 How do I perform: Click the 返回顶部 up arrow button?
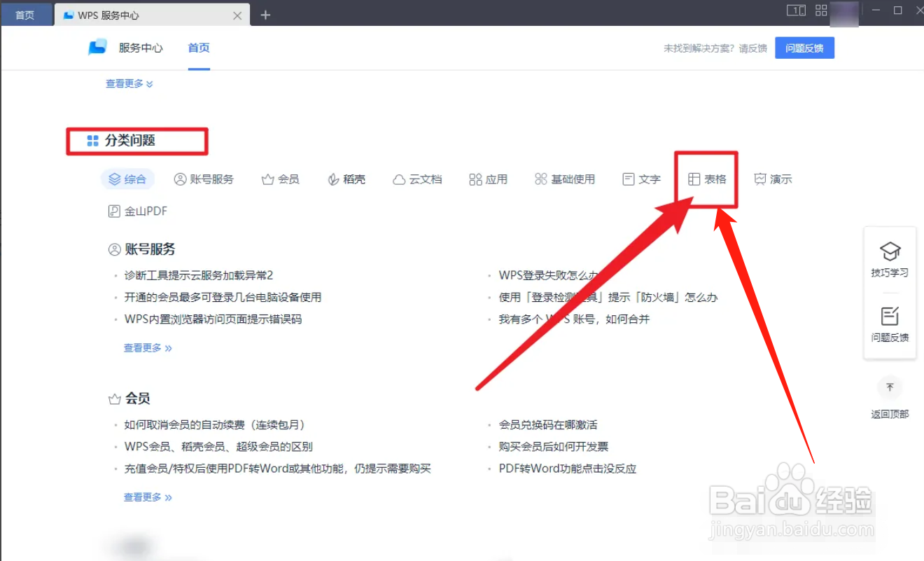[x=890, y=387]
